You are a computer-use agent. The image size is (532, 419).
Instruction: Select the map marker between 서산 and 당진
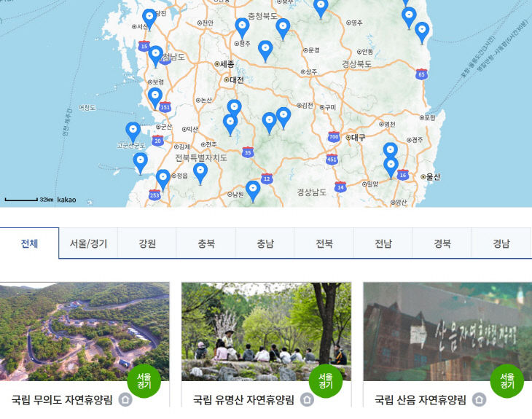point(149,19)
